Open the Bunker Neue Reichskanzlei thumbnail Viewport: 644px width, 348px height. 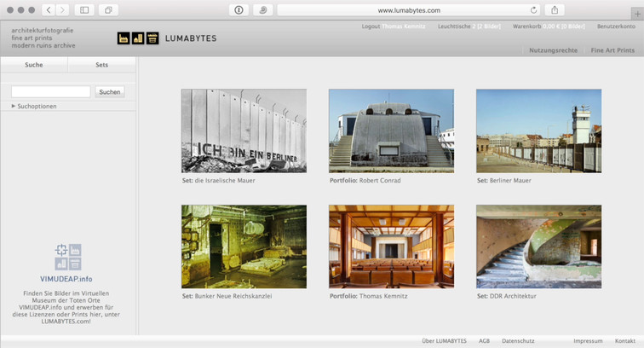(244, 246)
